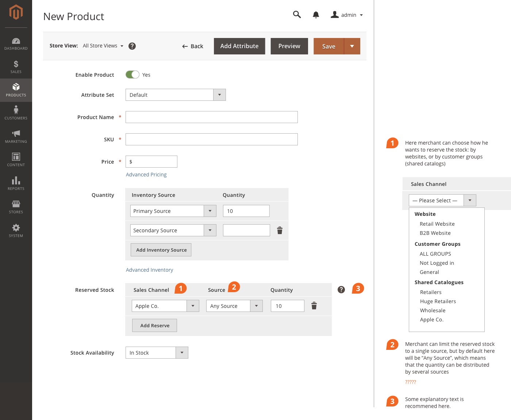The height and width of the screenshot is (420, 511).
Task: Click the Add Inventory Source button
Action: point(161,250)
